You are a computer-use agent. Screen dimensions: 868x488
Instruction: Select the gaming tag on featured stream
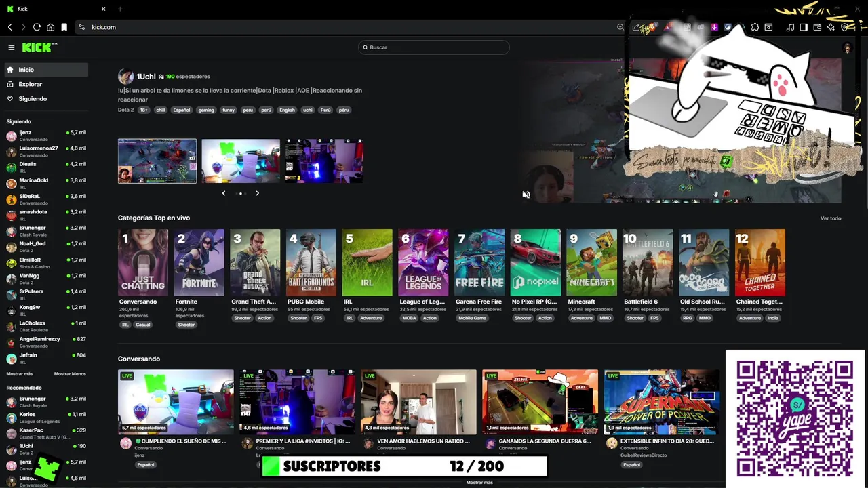pos(206,110)
